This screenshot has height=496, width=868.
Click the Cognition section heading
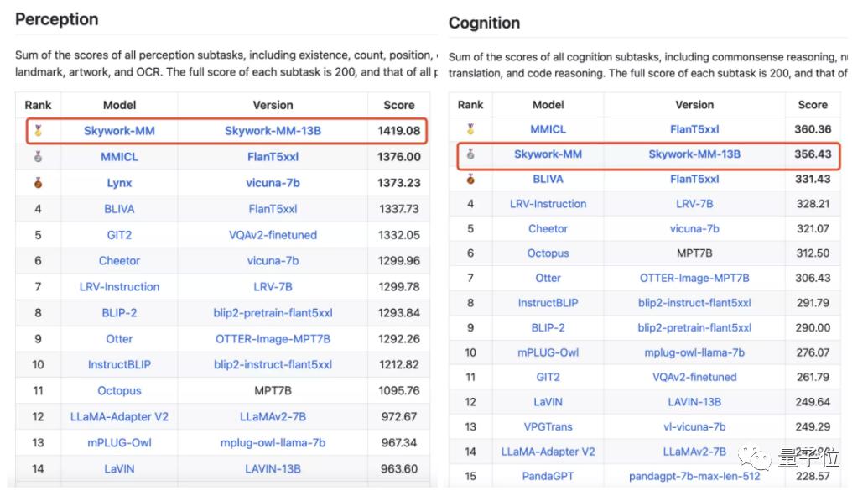[484, 23]
